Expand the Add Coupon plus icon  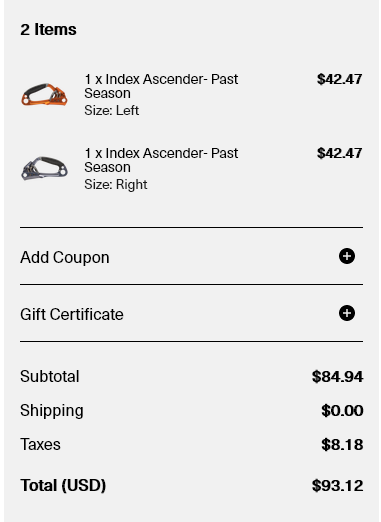[x=347, y=256]
